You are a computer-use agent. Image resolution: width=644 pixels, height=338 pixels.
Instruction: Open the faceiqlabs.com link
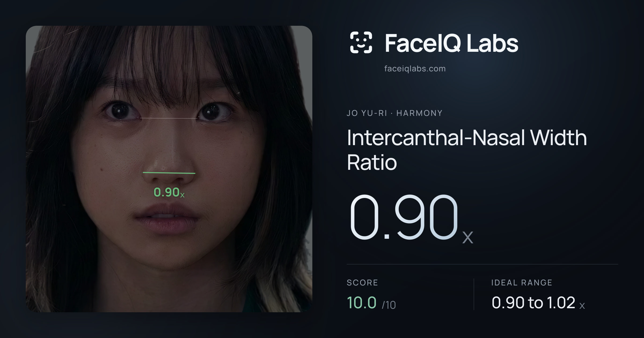pos(415,69)
